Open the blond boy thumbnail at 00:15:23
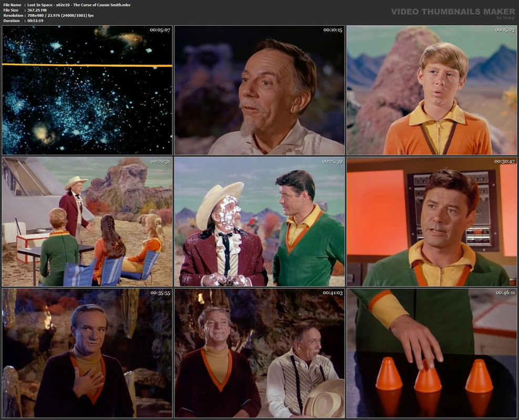The width and height of the screenshot is (519, 420). (432, 90)
